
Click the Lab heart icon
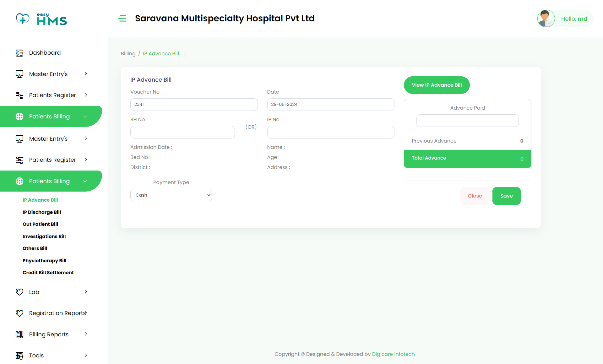pos(19,292)
